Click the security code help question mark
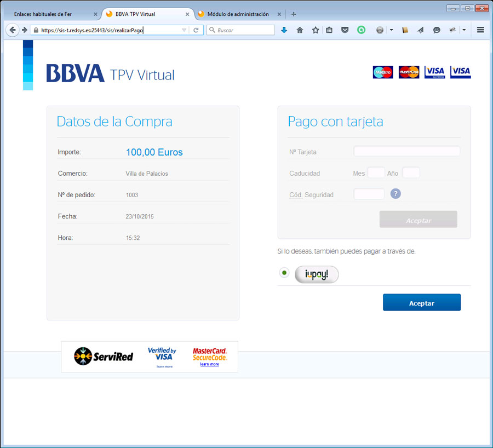 click(395, 194)
